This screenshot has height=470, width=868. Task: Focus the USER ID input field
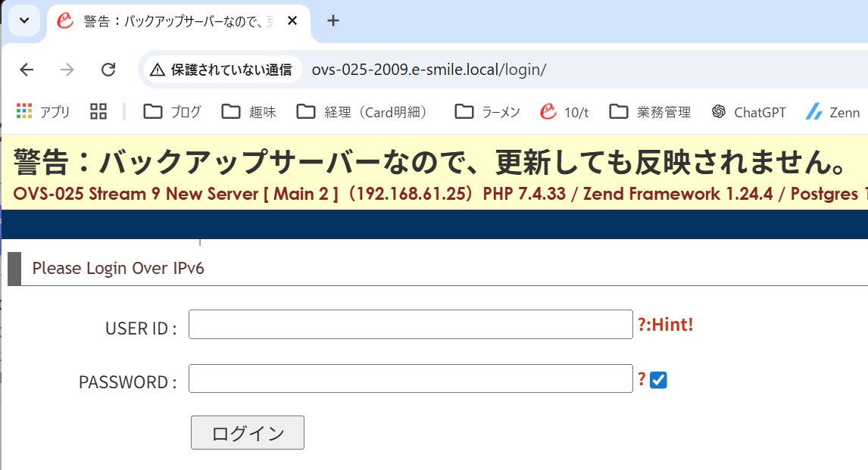pos(410,325)
